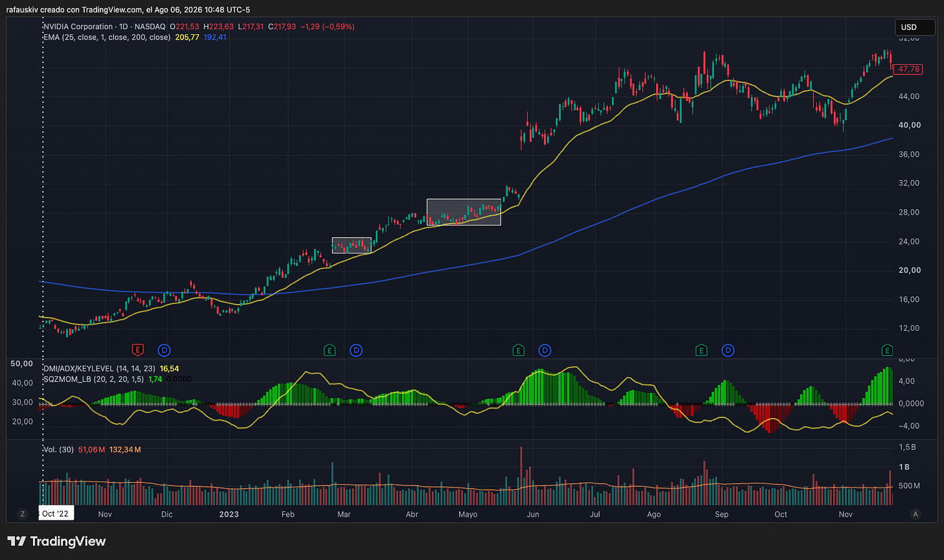Click the dividend marker in early Jun
This screenshot has height=560, width=944.
pos(545,351)
